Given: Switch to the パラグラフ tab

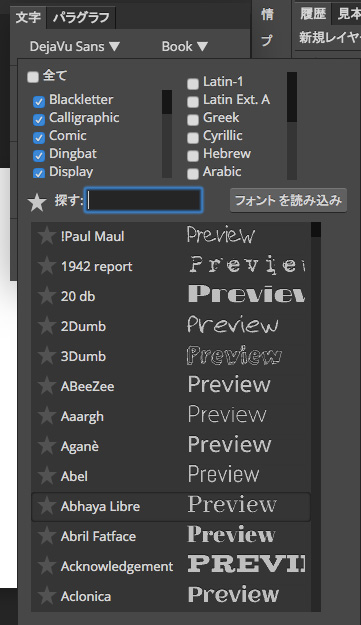Looking at the screenshot, I should (x=81, y=18).
